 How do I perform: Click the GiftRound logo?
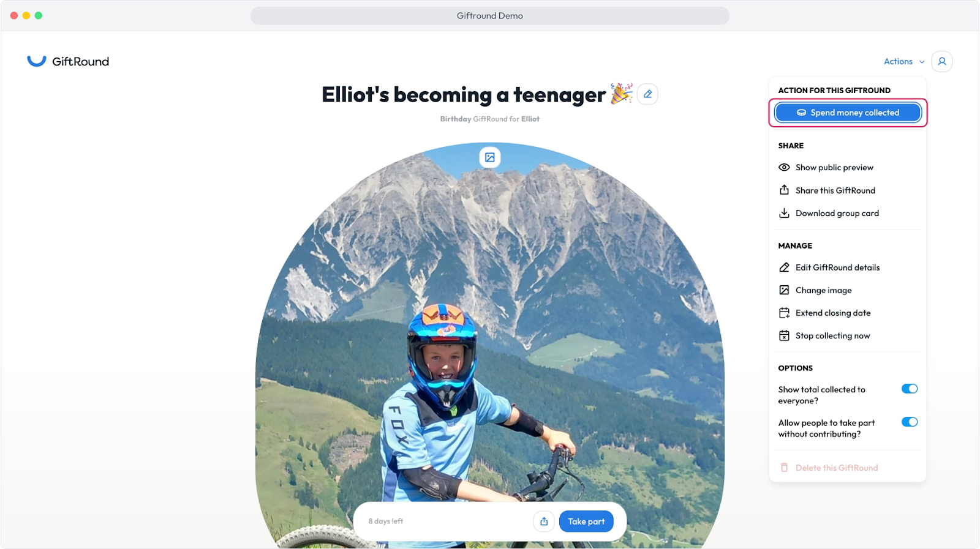click(x=68, y=61)
